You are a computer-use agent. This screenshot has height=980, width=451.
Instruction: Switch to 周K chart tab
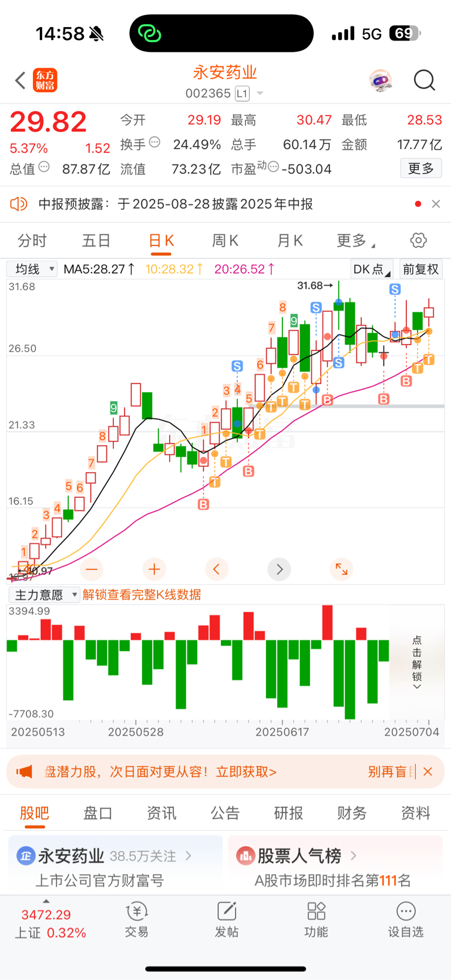[225, 240]
